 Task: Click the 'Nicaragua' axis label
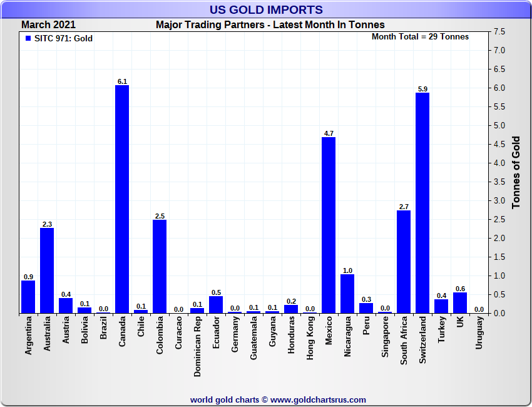click(347, 336)
